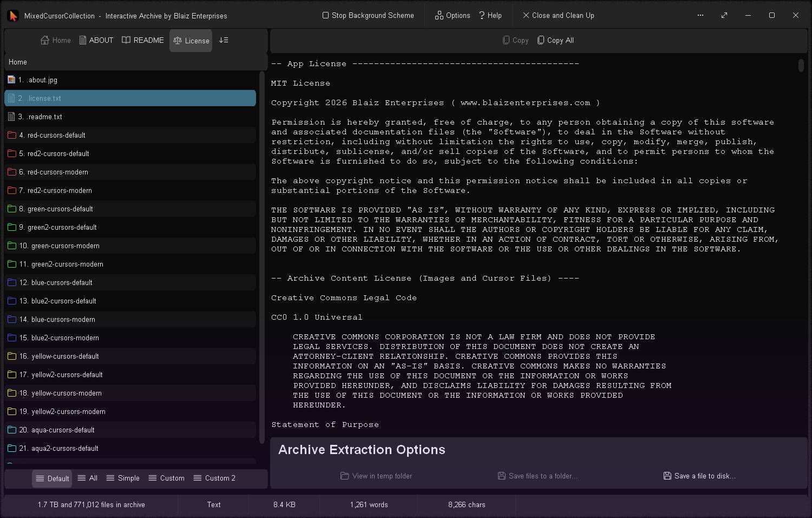Click the green2-cursors-default folder icon
This screenshot has height=518, width=812.
[x=12, y=227]
